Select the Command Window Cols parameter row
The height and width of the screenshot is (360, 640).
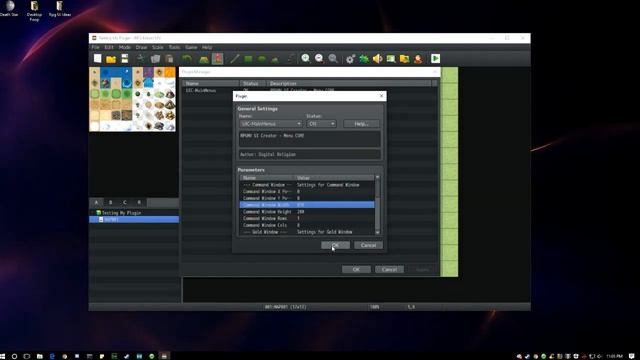pos(307,225)
